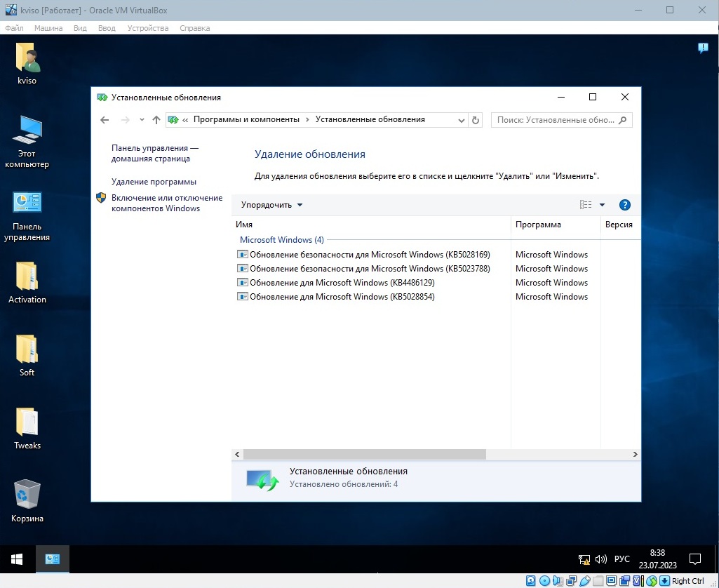Open the kviso user folder on desktop

click(x=27, y=63)
